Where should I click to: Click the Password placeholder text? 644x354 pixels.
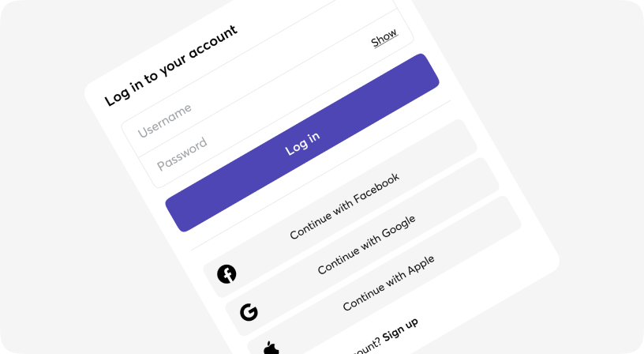click(182, 154)
